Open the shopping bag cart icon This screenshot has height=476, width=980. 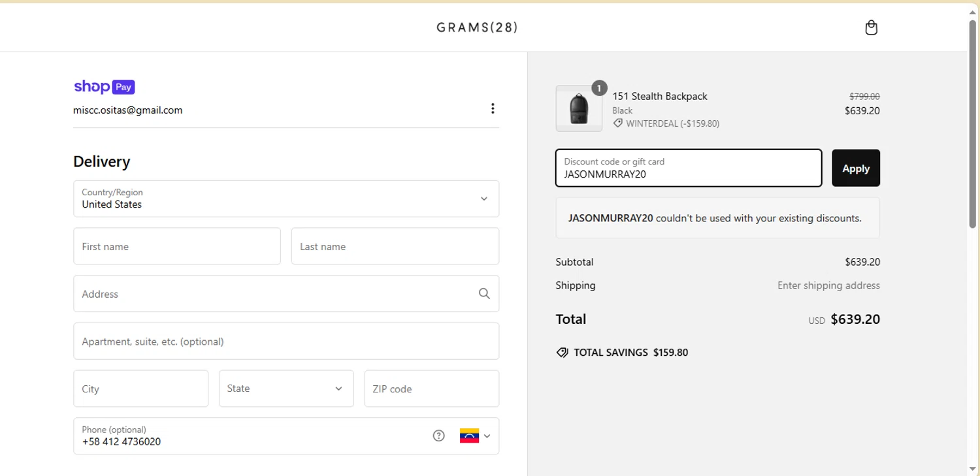click(x=871, y=27)
